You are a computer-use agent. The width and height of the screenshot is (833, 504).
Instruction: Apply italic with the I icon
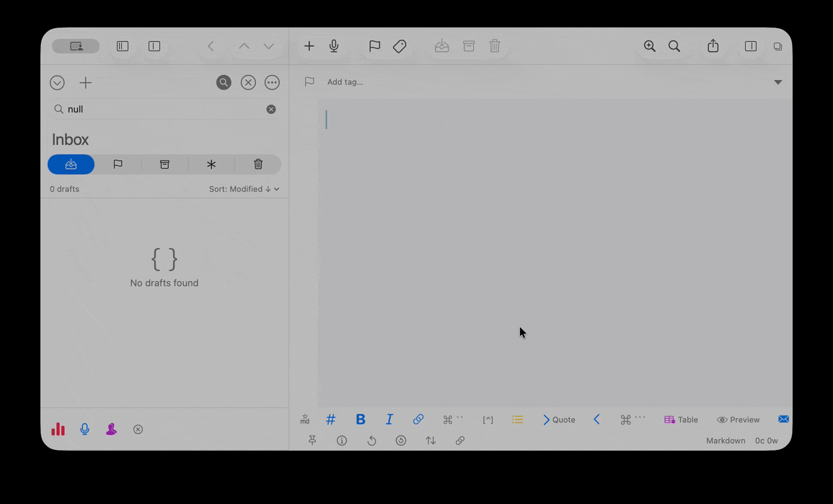coord(389,420)
